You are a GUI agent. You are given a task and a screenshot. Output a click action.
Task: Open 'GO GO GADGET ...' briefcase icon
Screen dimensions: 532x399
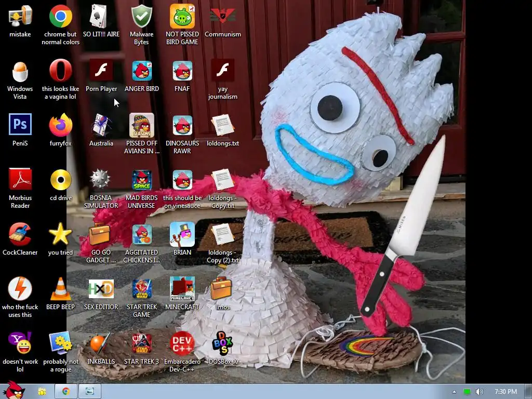pyautogui.click(x=99, y=234)
